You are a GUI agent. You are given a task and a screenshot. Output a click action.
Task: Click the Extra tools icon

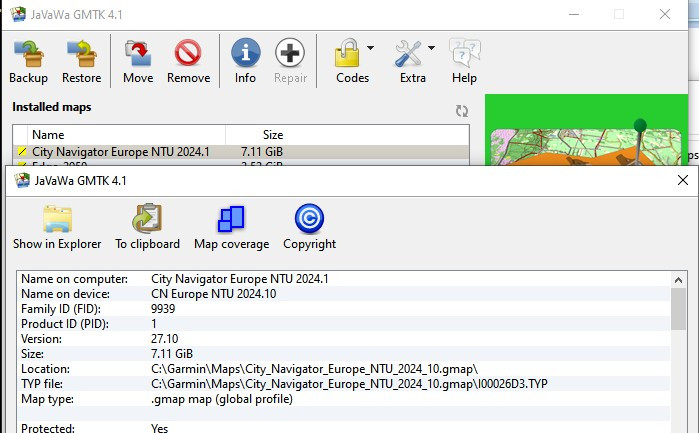tap(408, 54)
